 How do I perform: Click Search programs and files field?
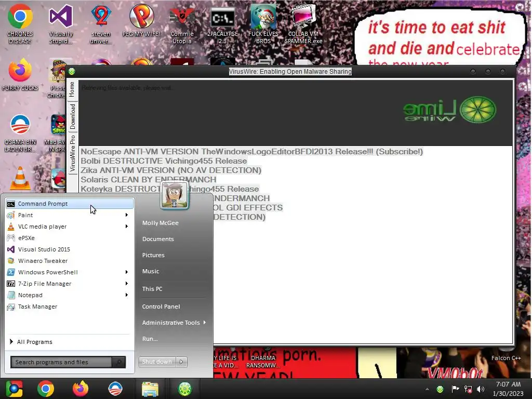(61, 362)
